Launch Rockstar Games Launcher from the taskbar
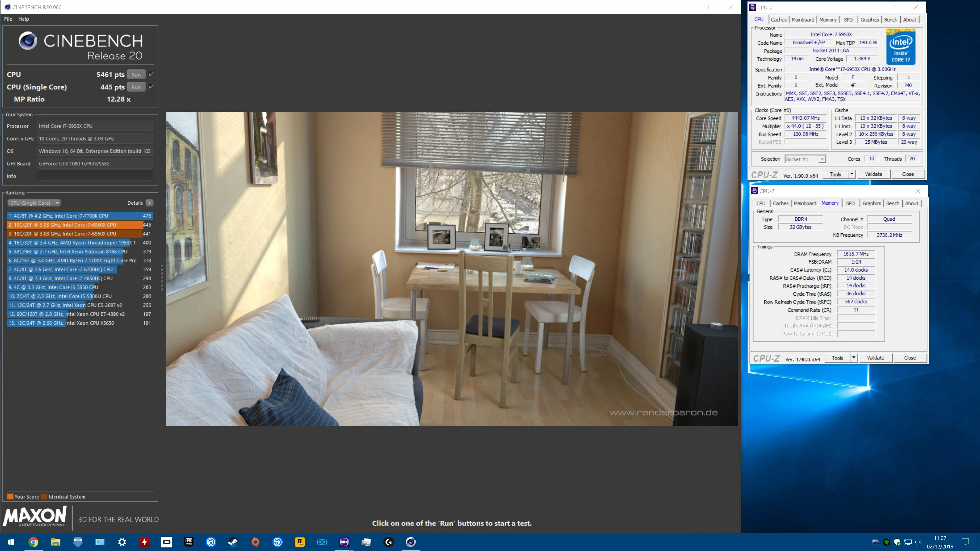This screenshot has height=551, width=980. (300, 542)
